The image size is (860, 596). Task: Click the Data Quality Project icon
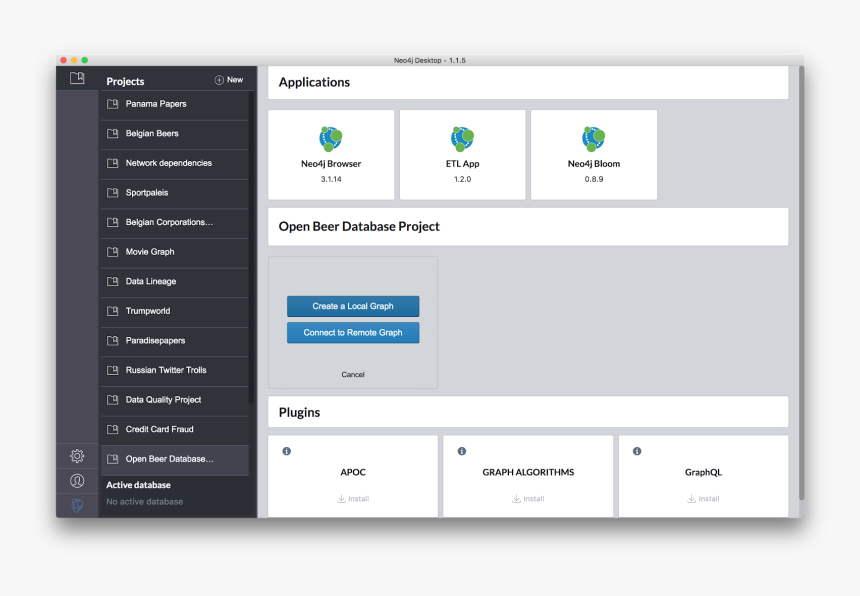click(112, 400)
